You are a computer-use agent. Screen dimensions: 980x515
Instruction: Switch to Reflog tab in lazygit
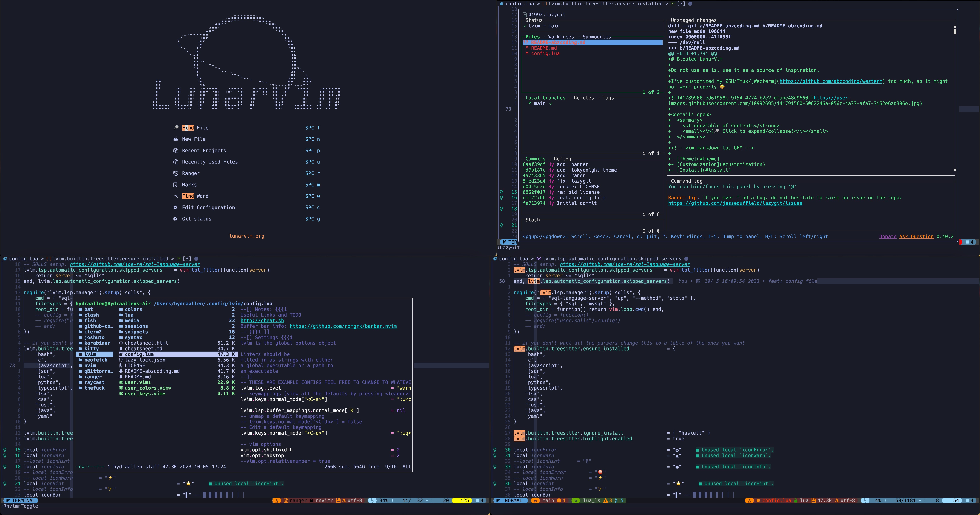(x=562, y=159)
